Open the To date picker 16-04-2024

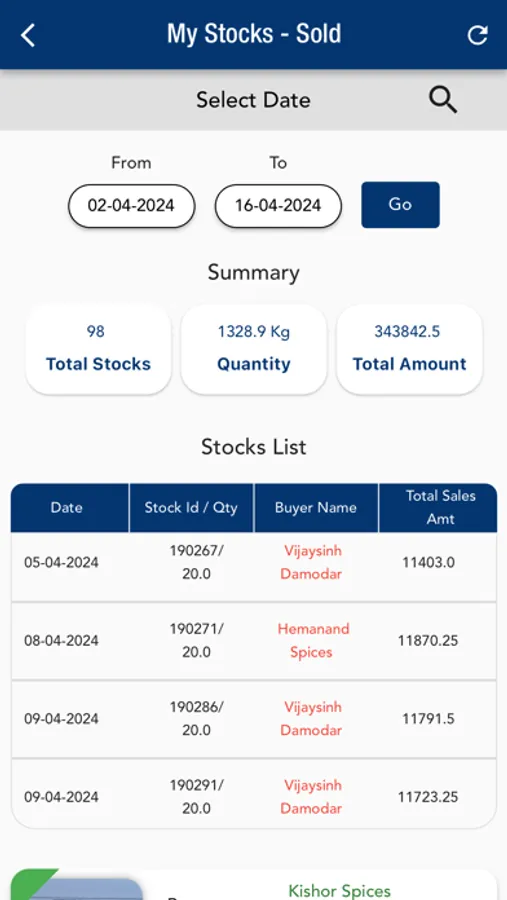click(x=278, y=205)
